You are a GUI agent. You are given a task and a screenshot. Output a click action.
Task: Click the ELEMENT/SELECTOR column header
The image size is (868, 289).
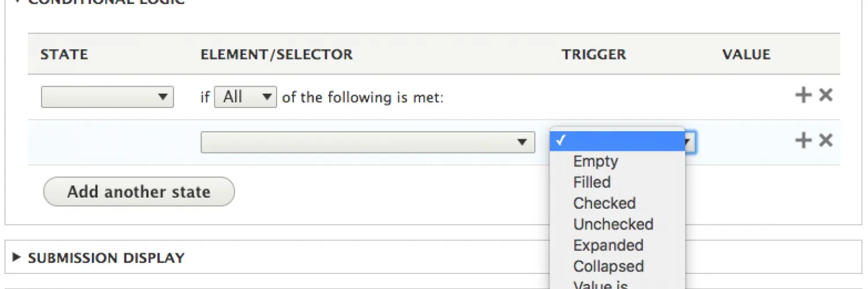click(276, 55)
